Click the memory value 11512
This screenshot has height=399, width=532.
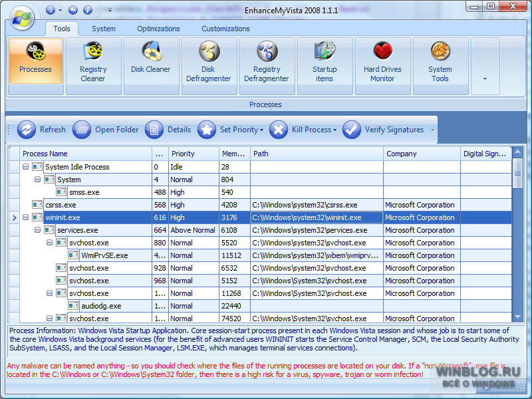pyautogui.click(x=231, y=255)
